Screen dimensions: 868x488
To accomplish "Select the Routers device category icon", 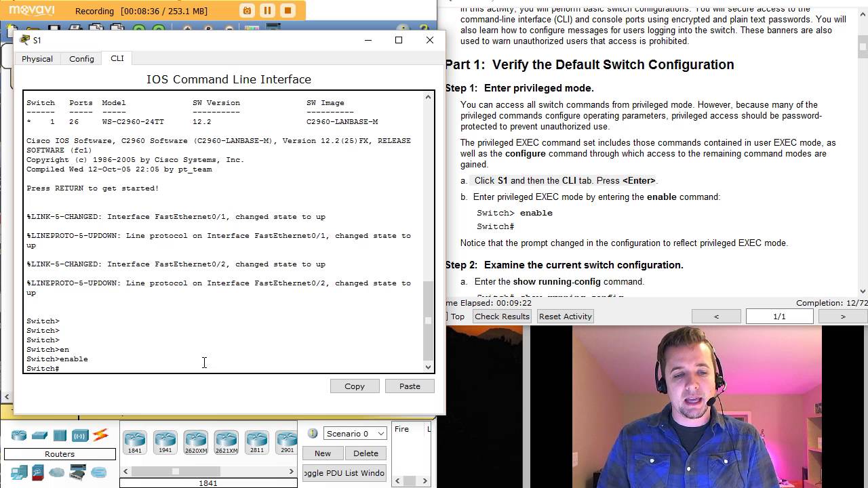I will coord(19,436).
